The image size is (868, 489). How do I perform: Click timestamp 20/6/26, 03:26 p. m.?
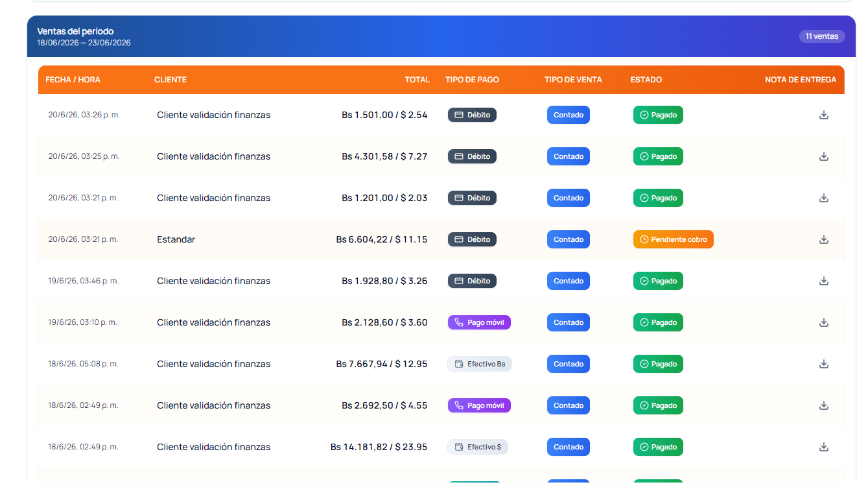point(84,115)
